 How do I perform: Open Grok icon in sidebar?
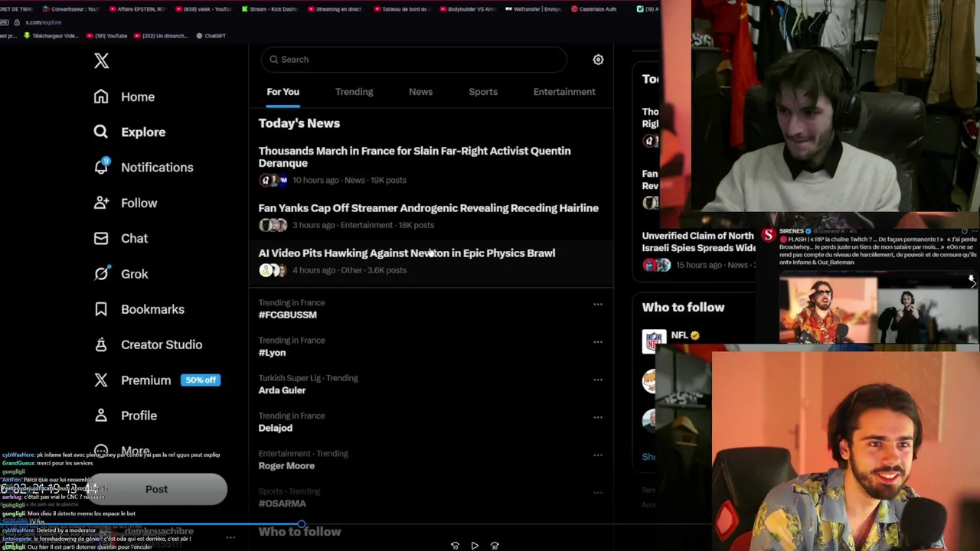coord(101,273)
